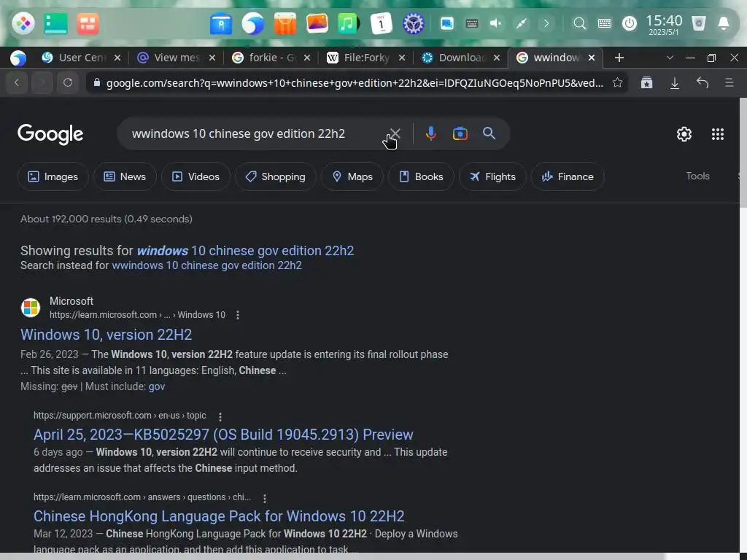
Task: Expand the tab list dropdown chevron
Action: pyautogui.click(x=670, y=58)
